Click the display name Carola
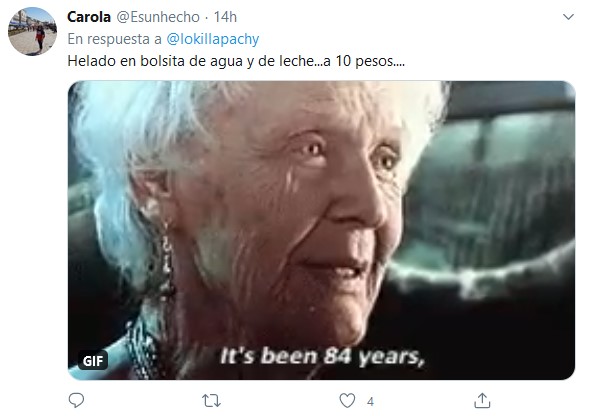Viewport: 590px width, 416px height. tap(89, 17)
